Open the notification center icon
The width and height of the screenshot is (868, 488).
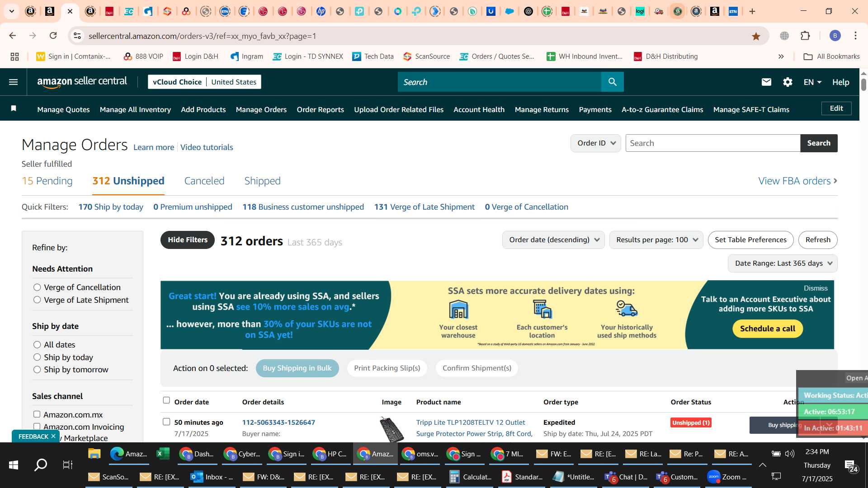[850, 465]
